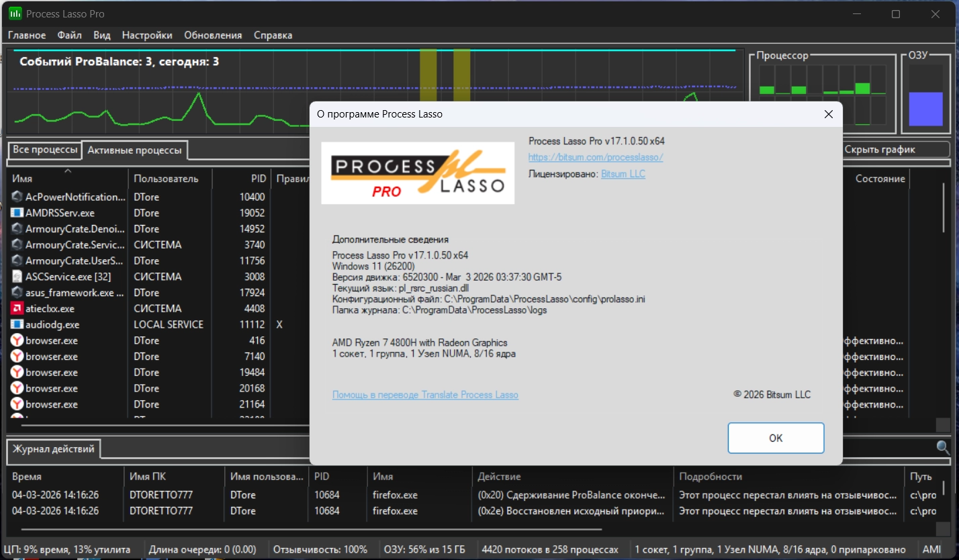Click the audiodg.exe process icon
959x560 pixels.
17,324
